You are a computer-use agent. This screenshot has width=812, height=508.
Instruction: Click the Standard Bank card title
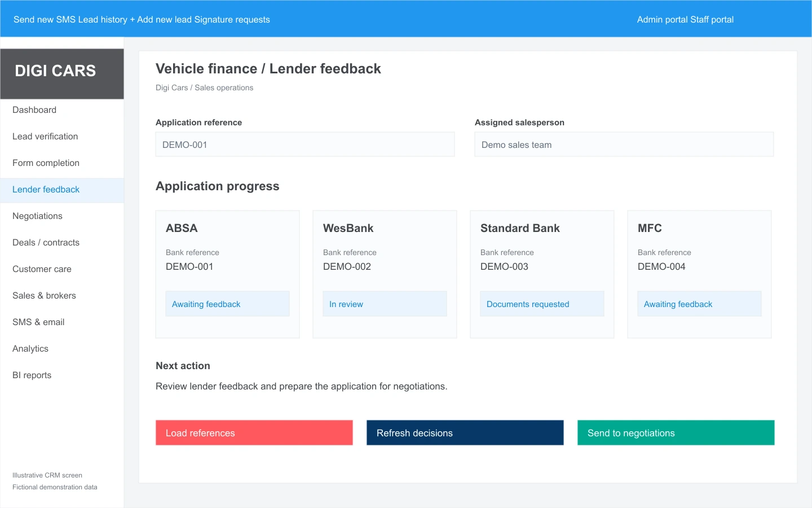coord(520,228)
